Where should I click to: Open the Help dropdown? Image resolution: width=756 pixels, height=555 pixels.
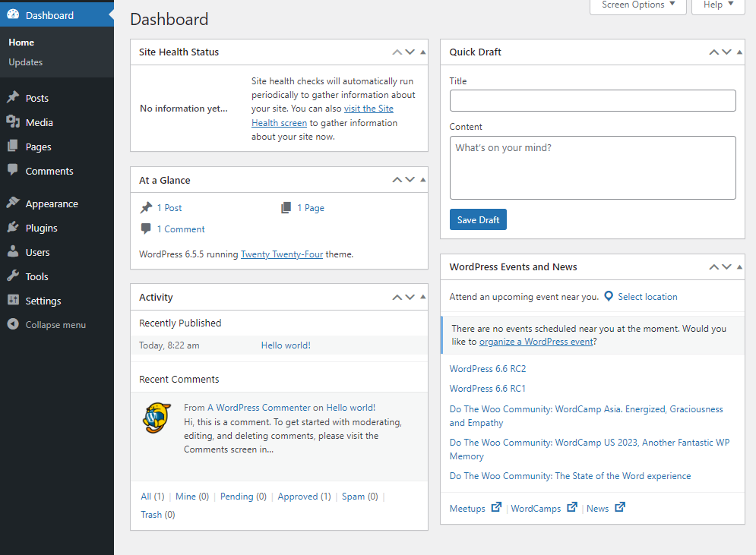coord(717,6)
